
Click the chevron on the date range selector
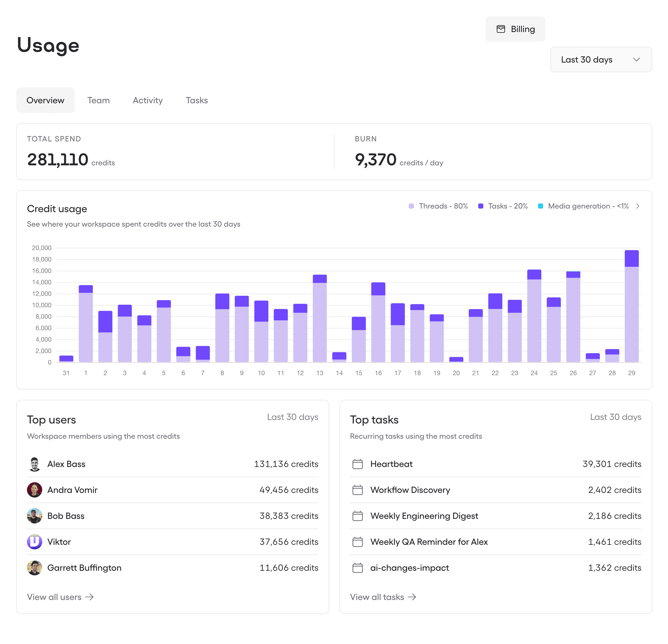click(x=636, y=60)
